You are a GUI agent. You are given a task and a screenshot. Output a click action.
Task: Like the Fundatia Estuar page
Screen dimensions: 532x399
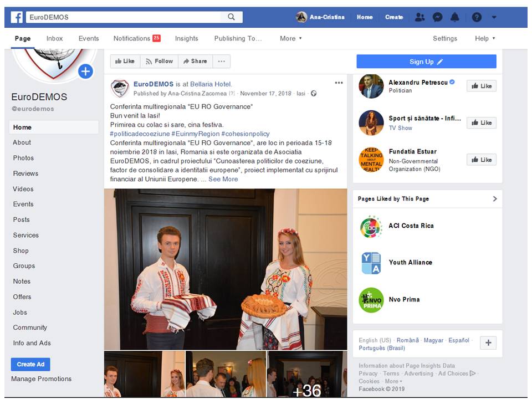click(x=482, y=160)
